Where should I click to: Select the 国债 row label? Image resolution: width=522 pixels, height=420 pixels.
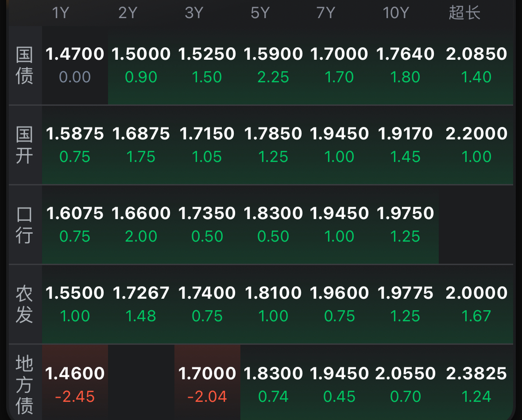[x=25, y=66]
